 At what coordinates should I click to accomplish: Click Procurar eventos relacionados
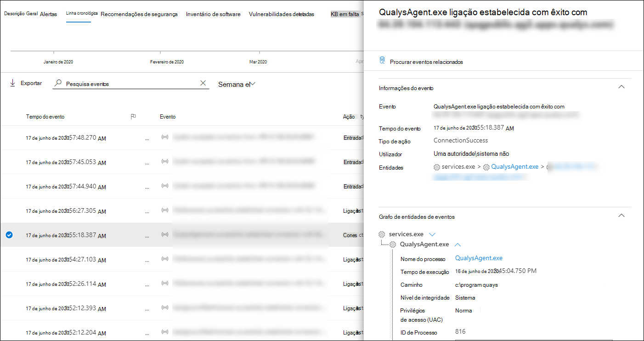click(x=426, y=62)
